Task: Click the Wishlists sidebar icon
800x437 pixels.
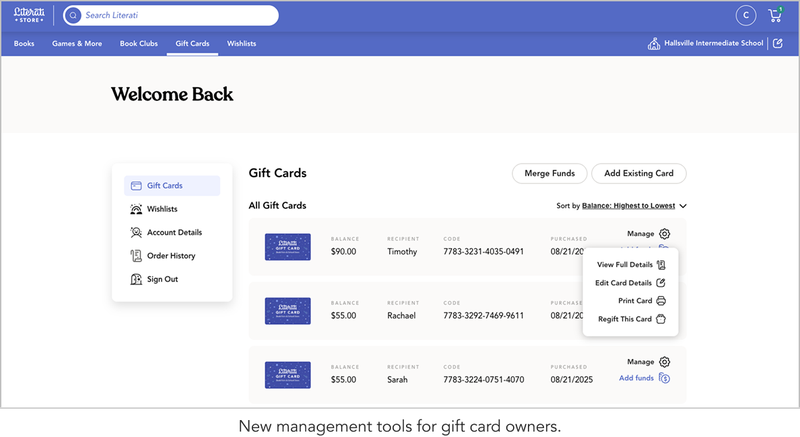Action: coord(136,209)
